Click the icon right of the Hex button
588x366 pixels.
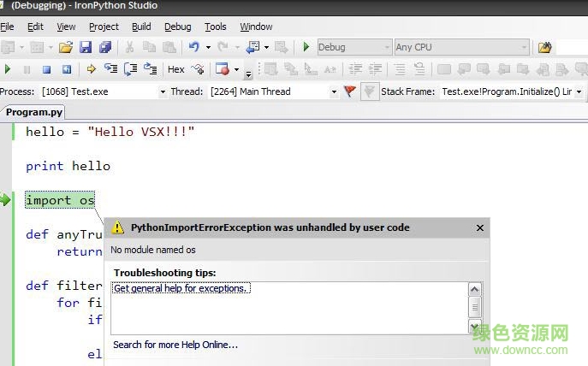(x=198, y=69)
